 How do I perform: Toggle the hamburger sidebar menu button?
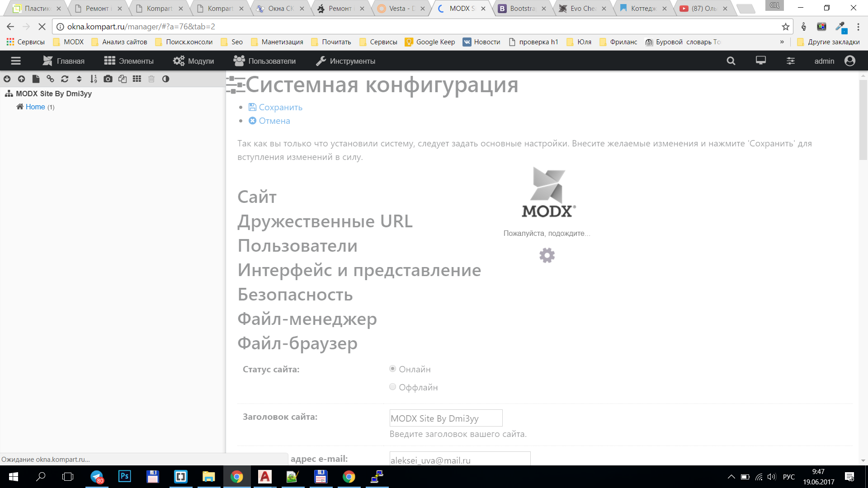pyautogui.click(x=16, y=61)
